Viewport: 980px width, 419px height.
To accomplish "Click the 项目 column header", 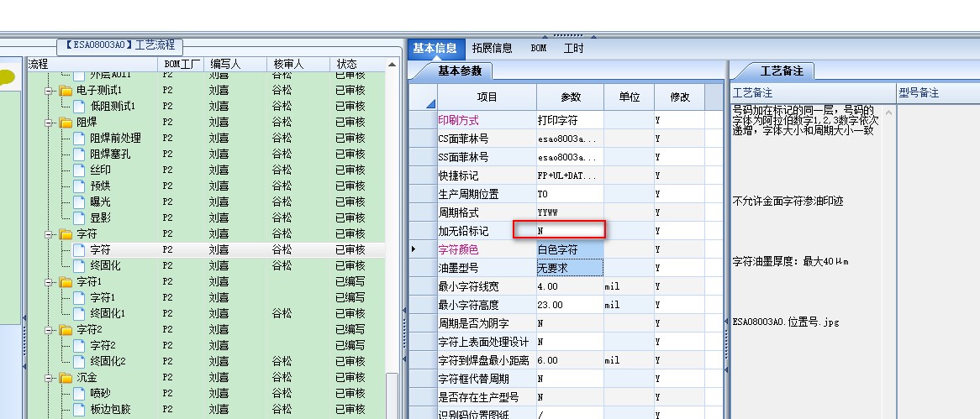I will pyautogui.click(x=487, y=97).
